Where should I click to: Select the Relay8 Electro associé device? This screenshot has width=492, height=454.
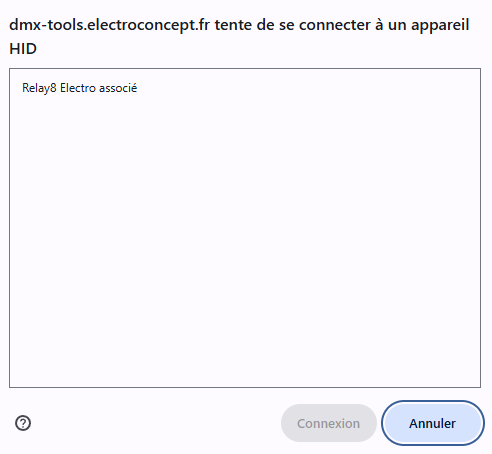(245, 88)
